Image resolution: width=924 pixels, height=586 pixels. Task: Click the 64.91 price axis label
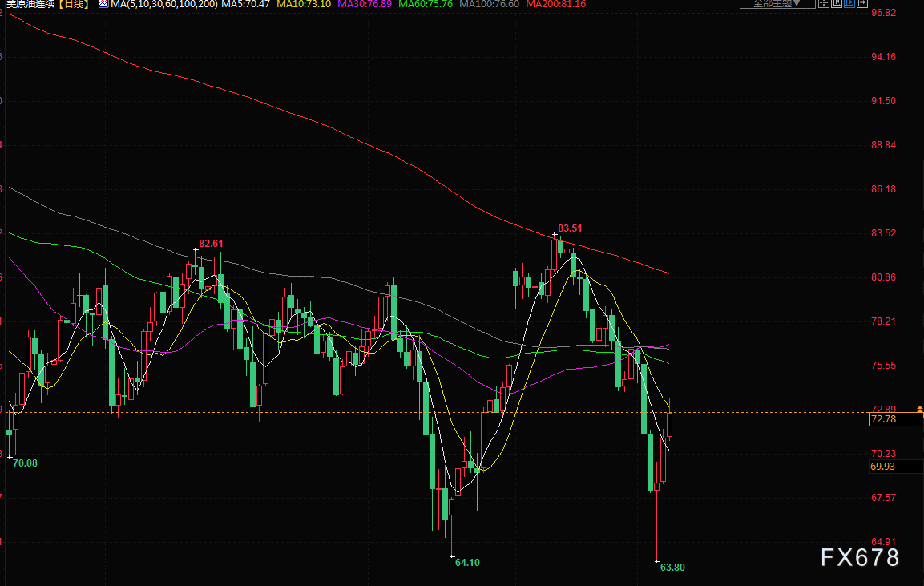tap(883, 542)
